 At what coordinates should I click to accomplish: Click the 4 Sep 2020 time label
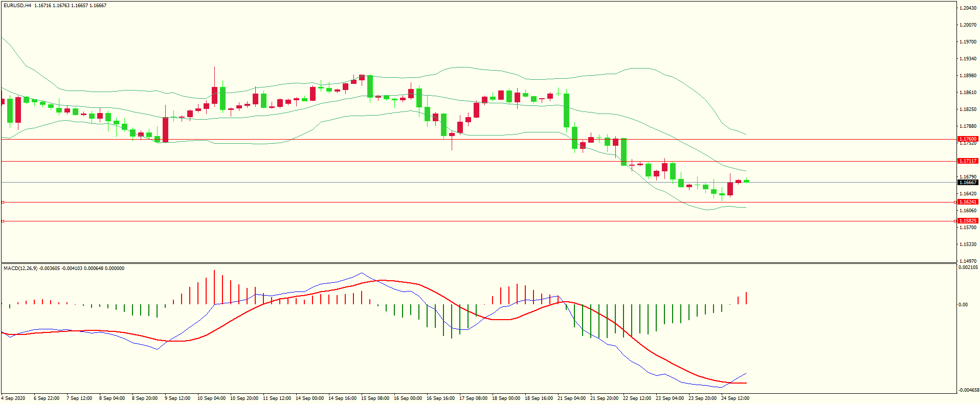[x=13, y=398]
